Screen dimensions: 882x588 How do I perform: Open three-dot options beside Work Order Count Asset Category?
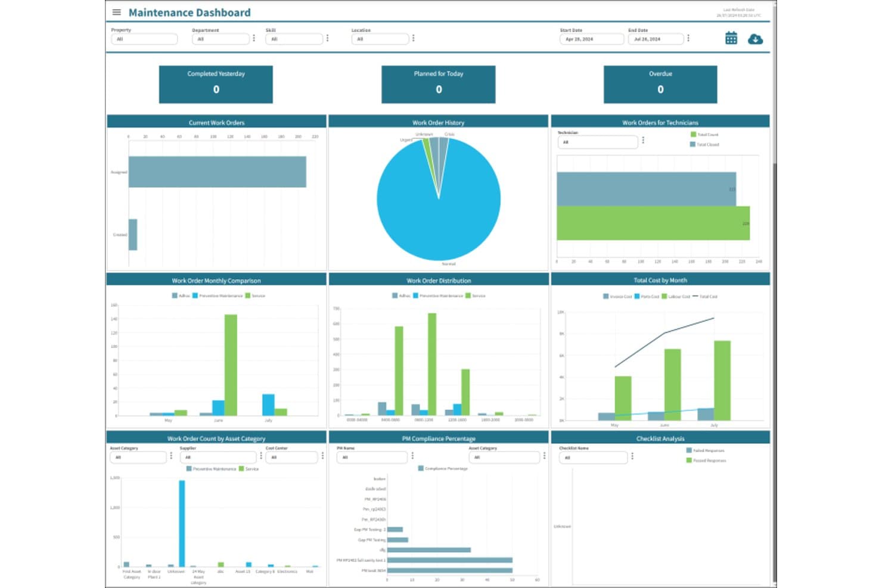pos(172,456)
